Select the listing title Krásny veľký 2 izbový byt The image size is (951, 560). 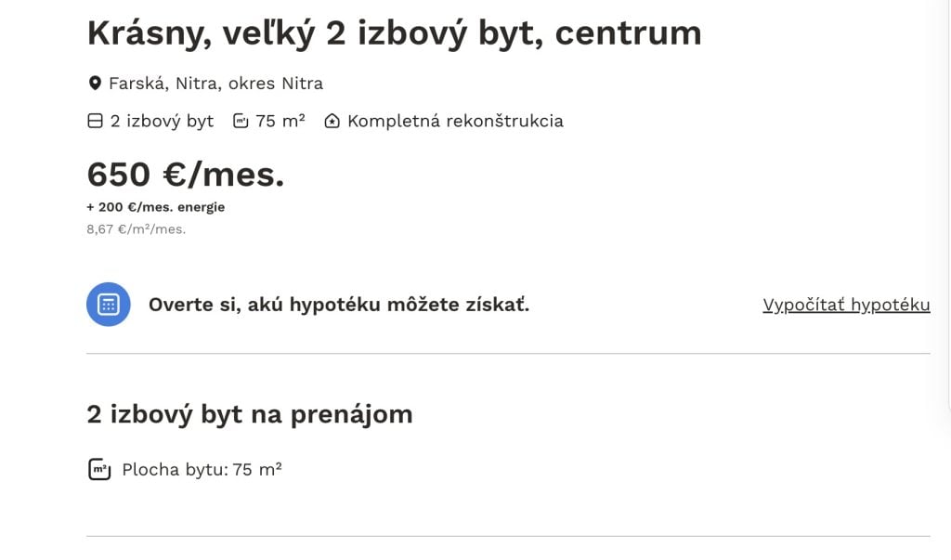tap(393, 32)
